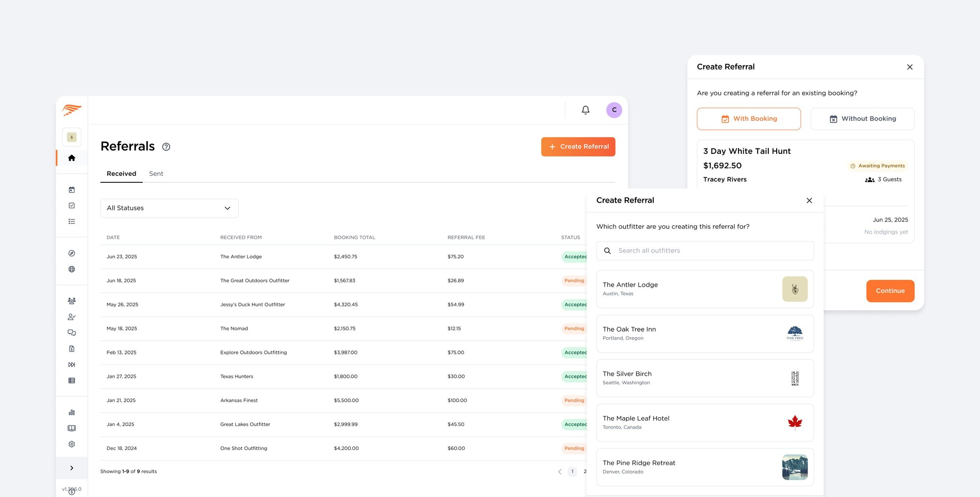Expand the sidebar with the chevron arrow

point(72,468)
